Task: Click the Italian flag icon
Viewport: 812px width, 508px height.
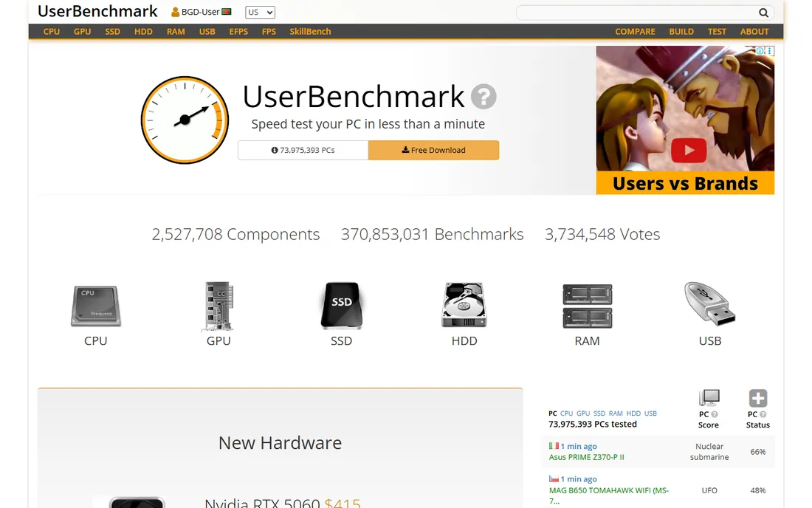Action: (x=554, y=446)
